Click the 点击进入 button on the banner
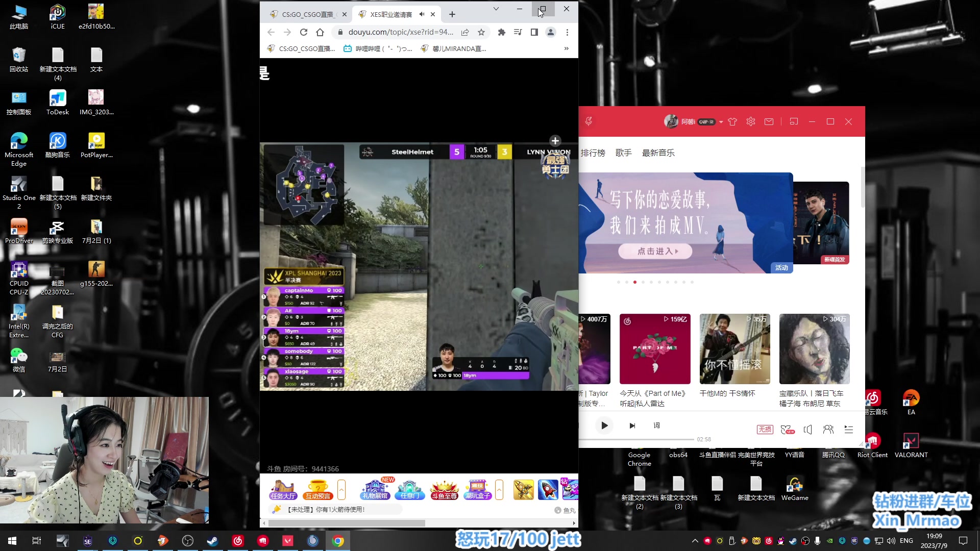980x551 pixels. (x=655, y=251)
